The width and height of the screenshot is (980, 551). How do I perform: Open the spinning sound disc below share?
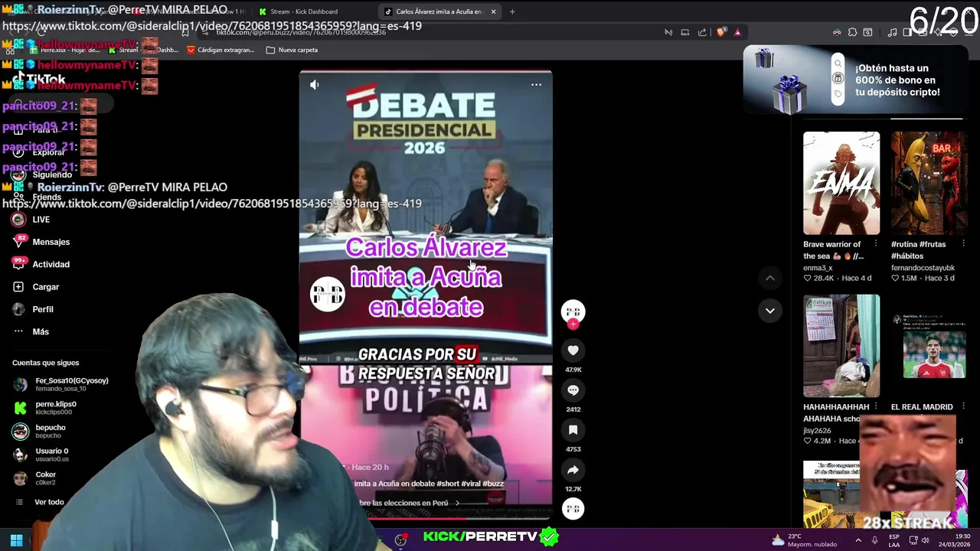coord(573,509)
